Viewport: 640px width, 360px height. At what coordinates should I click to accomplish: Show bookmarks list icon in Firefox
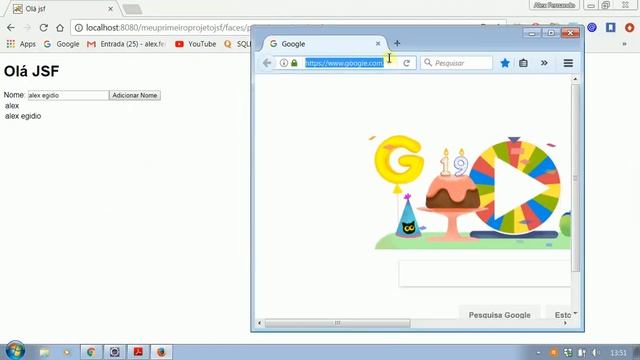click(523, 63)
